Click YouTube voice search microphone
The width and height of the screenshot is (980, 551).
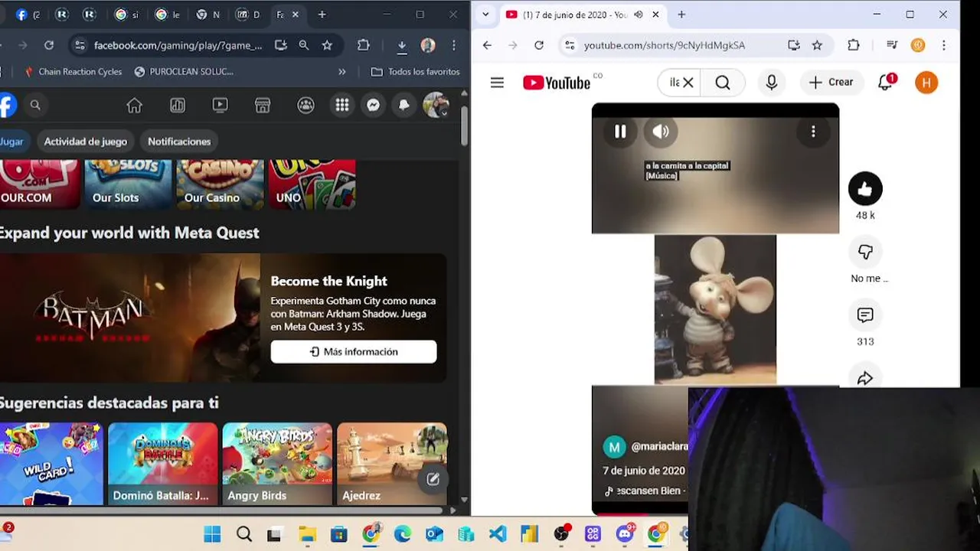coord(772,83)
